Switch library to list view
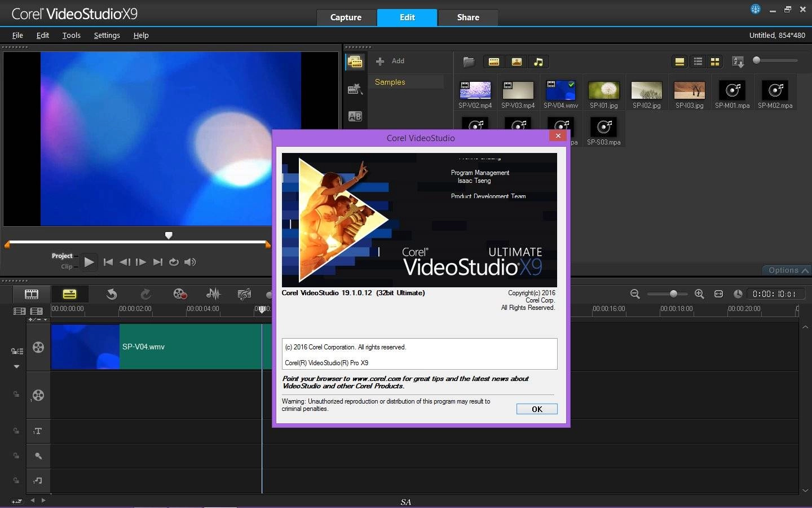Screen dimensions: 812x508 698,62
